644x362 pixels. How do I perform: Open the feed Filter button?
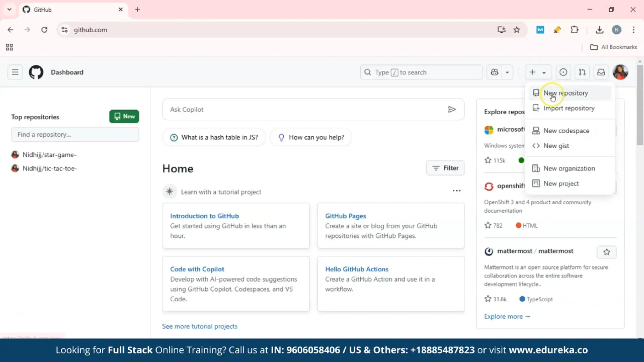coord(445,168)
